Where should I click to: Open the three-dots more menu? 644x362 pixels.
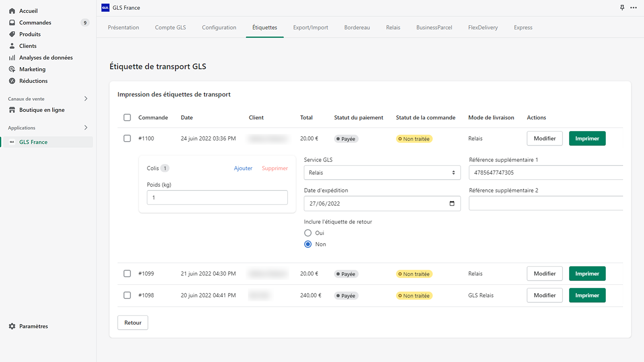click(634, 8)
